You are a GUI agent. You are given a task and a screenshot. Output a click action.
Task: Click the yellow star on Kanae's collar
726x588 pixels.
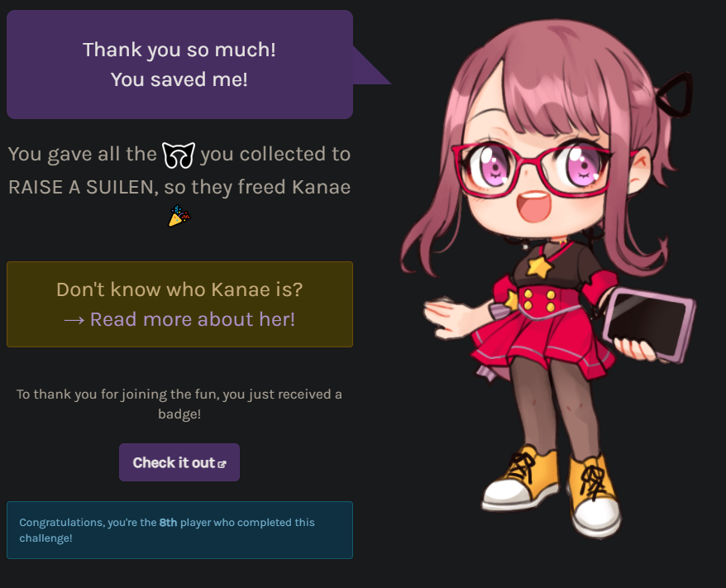539,266
